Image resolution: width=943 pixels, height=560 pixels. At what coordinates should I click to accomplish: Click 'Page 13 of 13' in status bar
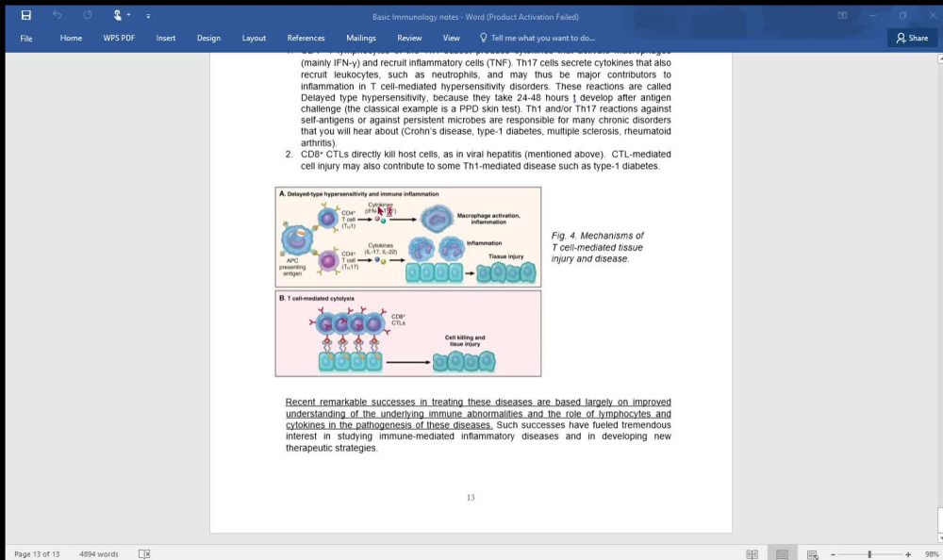37,554
